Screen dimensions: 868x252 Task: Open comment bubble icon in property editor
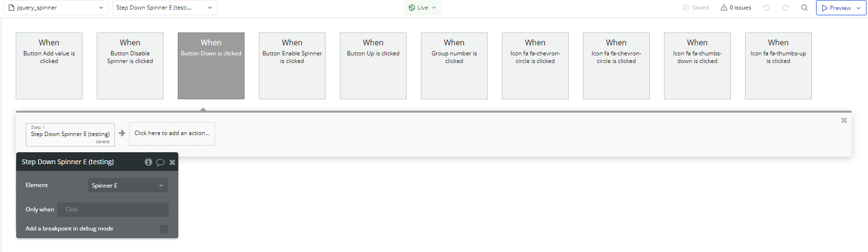160,162
